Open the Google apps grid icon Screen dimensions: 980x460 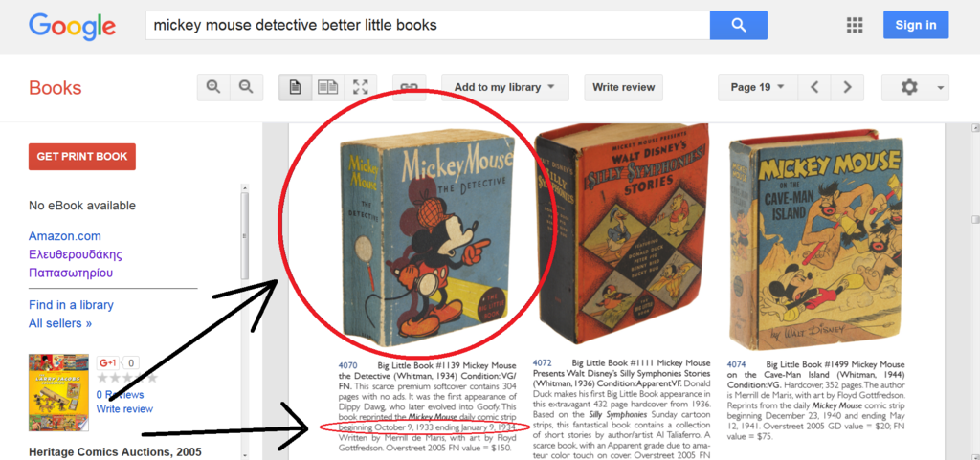(855, 25)
